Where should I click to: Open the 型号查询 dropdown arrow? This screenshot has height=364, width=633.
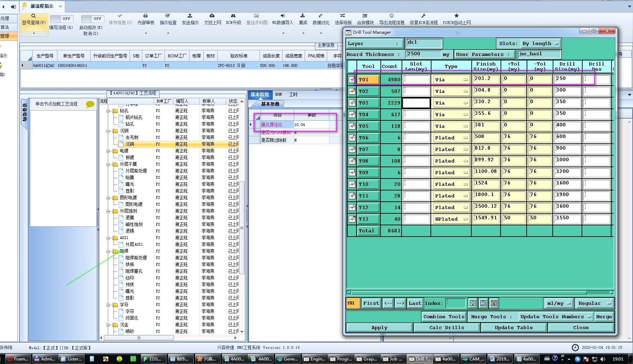point(34,33)
